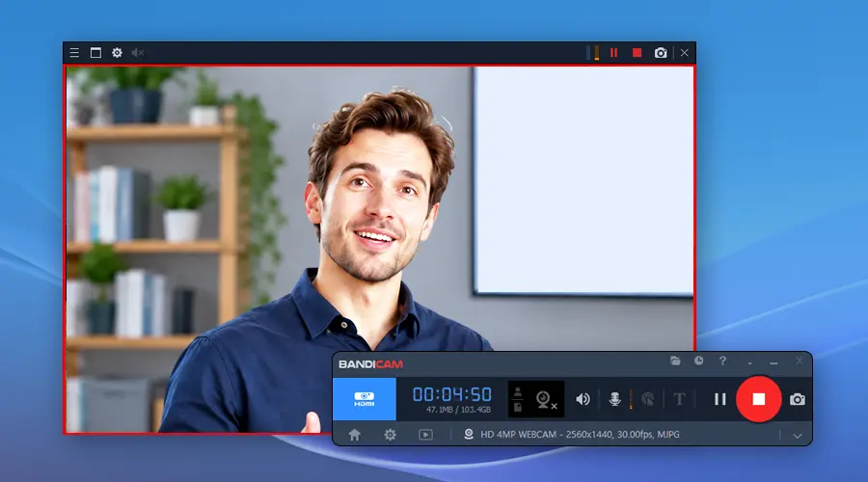
Task: Click the BANDICAM logo
Action: (370, 364)
